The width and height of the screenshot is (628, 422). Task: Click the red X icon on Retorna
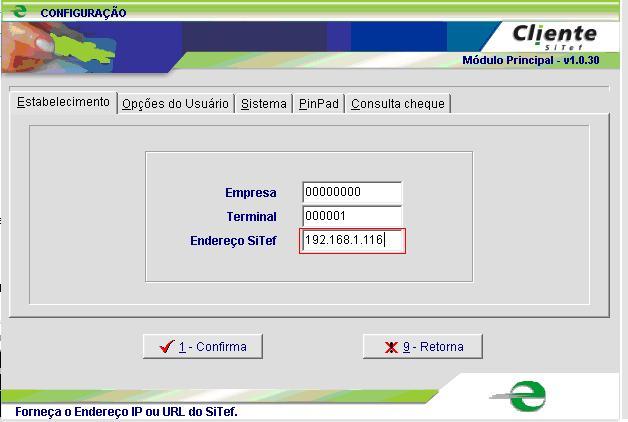tap(392, 347)
